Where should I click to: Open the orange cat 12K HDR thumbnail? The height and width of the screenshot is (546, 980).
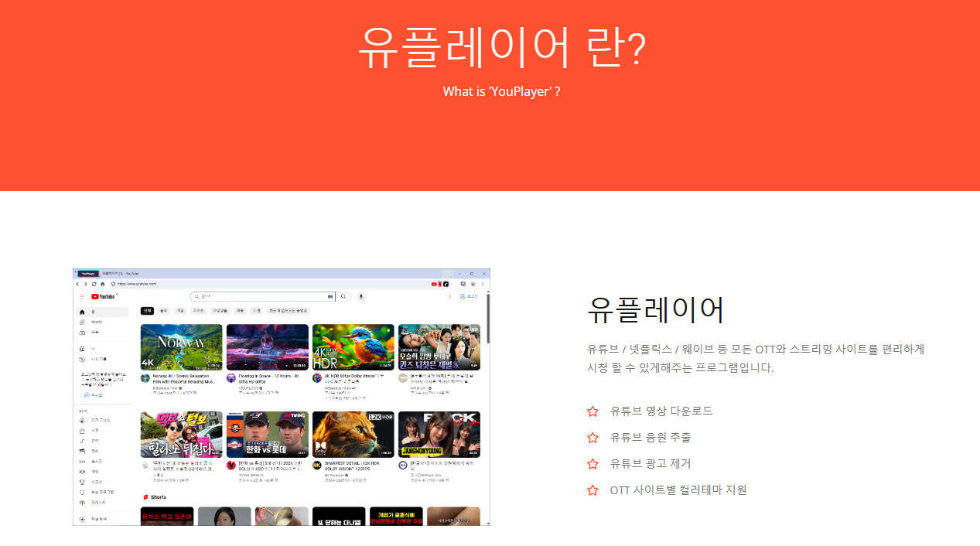pyautogui.click(x=353, y=434)
